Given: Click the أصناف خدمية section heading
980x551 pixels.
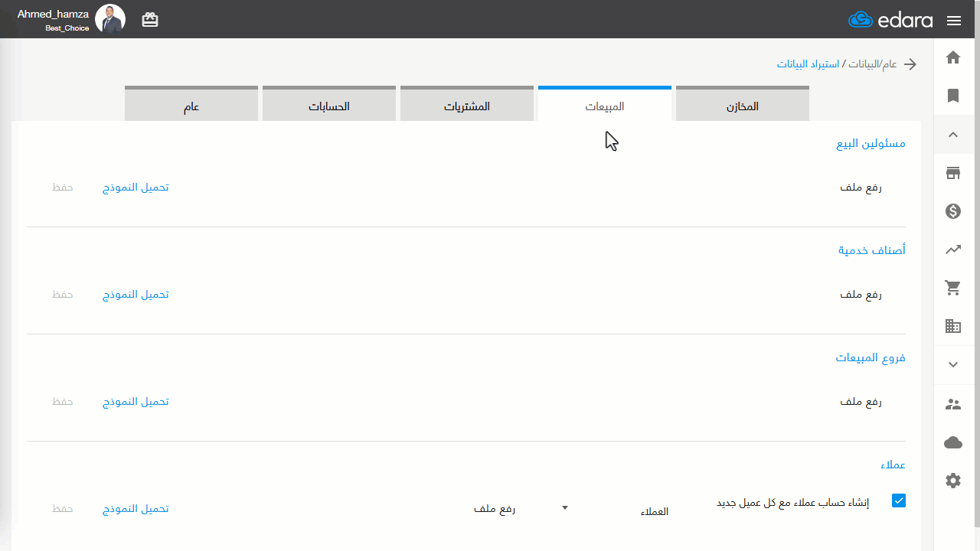Looking at the screenshot, I should [872, 250].
